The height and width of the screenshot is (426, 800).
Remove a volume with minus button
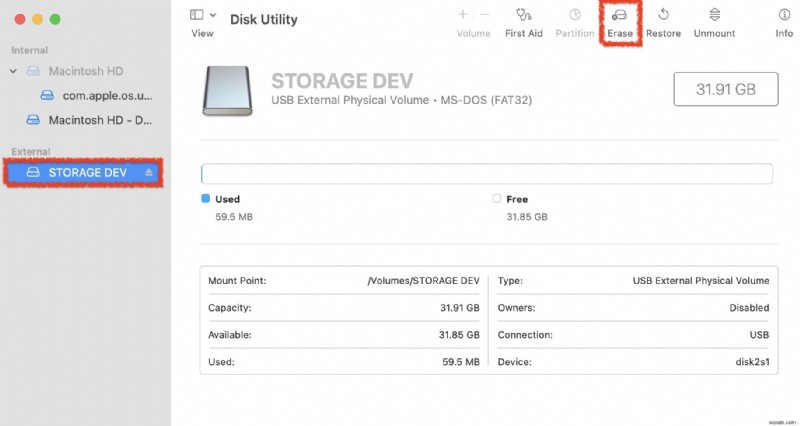click(485, 15)
